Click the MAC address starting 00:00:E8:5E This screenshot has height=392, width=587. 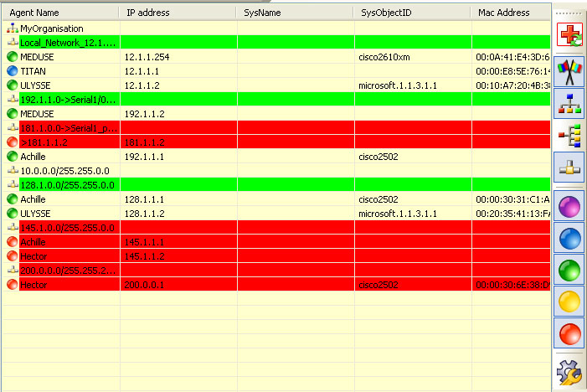pos(512,71)
